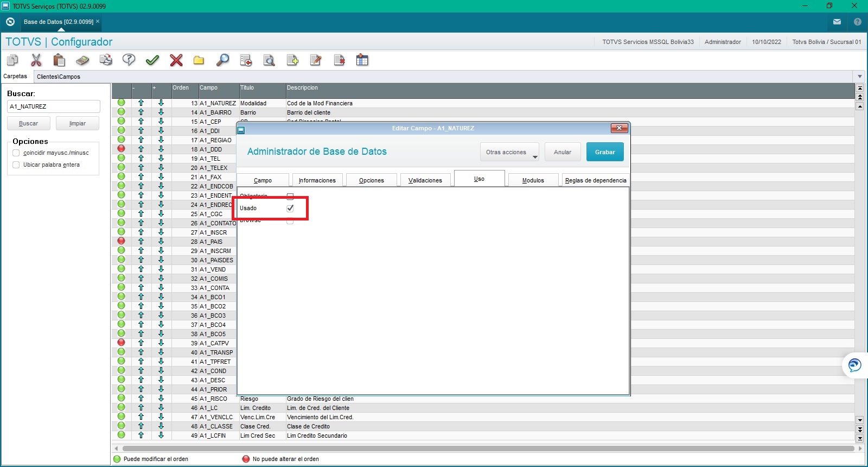Image resolution: width=868 pixels, height=467 pixels.
Task: Toggle the Usado checkbox
Action: pyautogui.click(x=290, y=208)
